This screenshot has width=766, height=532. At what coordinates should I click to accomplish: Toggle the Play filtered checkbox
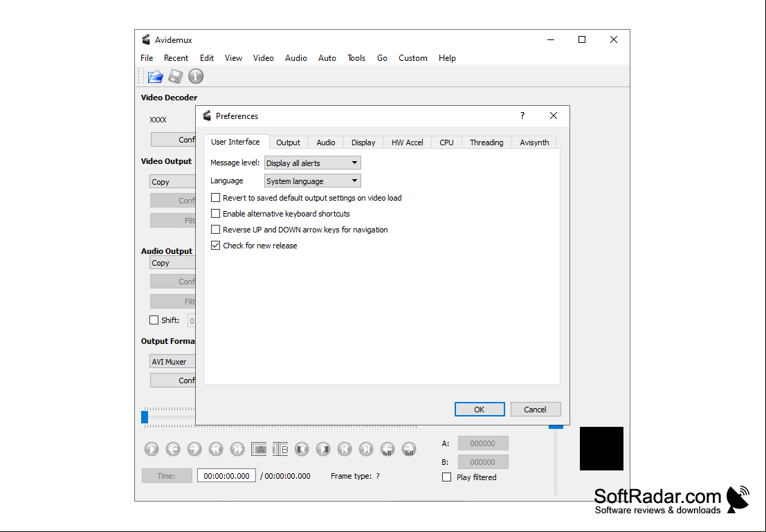click(446, 477)
